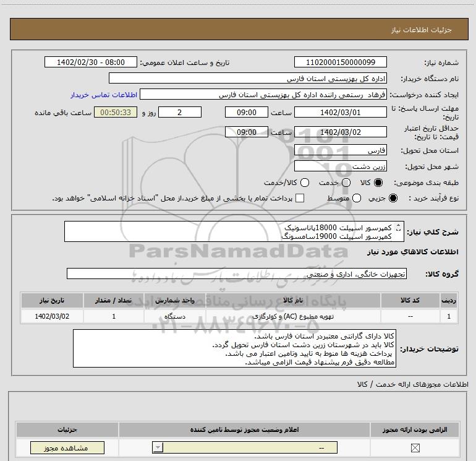Click the تاریخ نیاز column header
The width and height of the screenshot is (476, 461).
(x=52, y=300)
